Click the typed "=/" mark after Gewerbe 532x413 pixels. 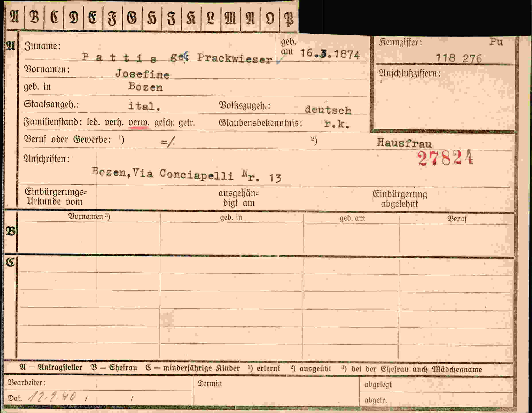[168, 142]
